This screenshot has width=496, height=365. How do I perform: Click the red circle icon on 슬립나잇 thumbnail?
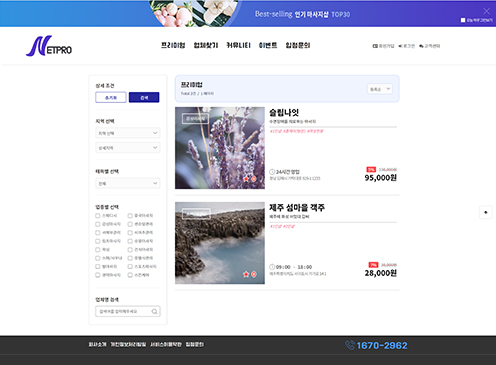[254, 179]
